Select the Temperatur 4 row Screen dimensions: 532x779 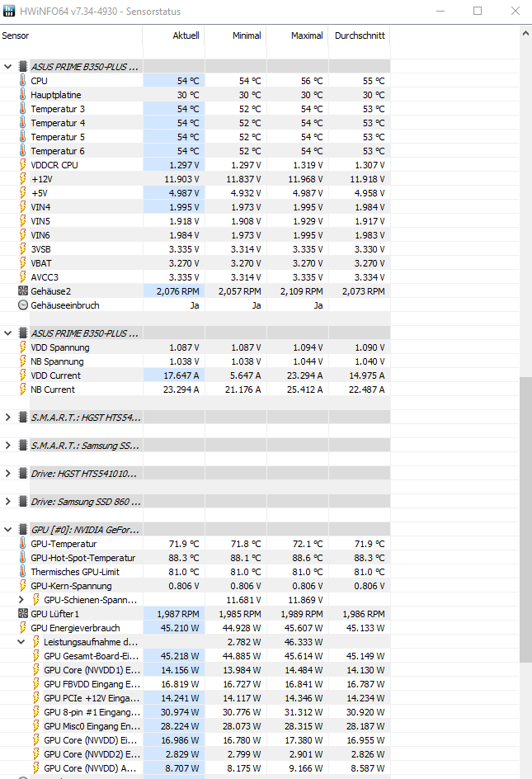[x=195, y=123]
